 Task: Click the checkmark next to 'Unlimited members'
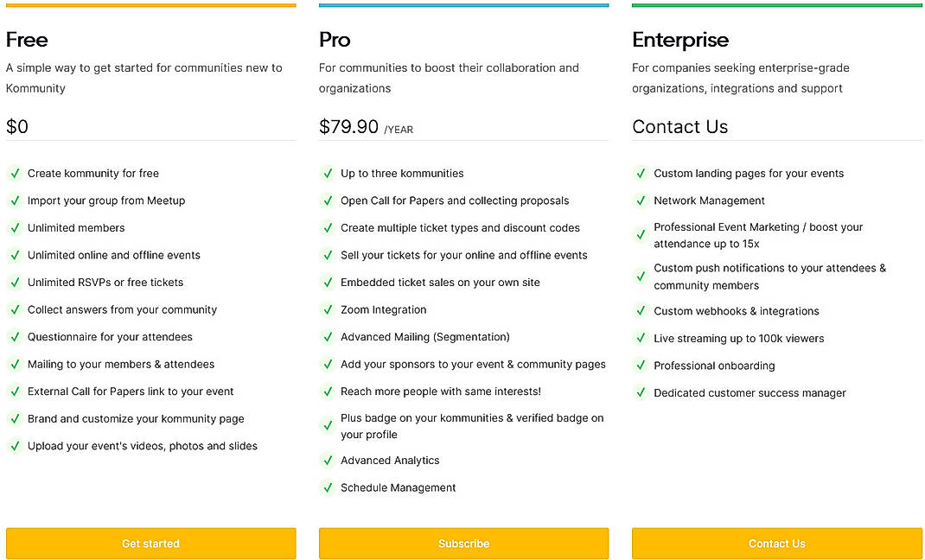click(15, 228)
